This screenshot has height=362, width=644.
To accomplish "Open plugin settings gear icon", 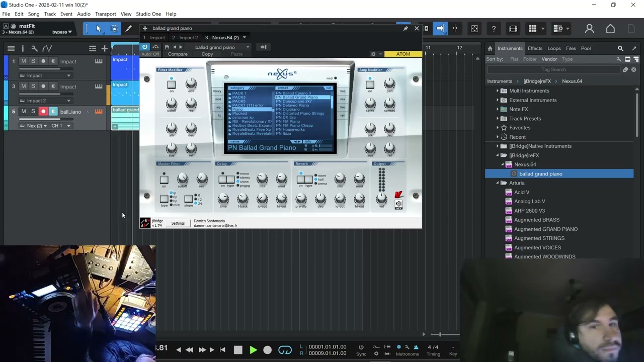I will (373, 54).
